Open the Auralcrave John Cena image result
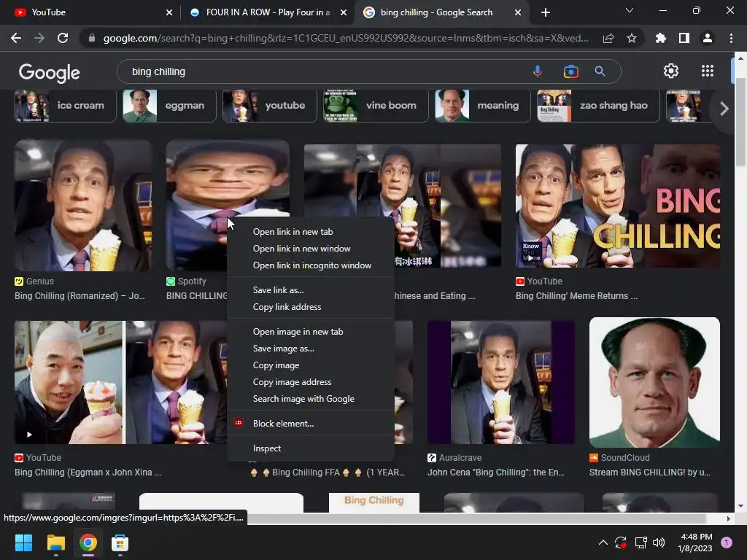The image size is (747, 560). (500, 382)
